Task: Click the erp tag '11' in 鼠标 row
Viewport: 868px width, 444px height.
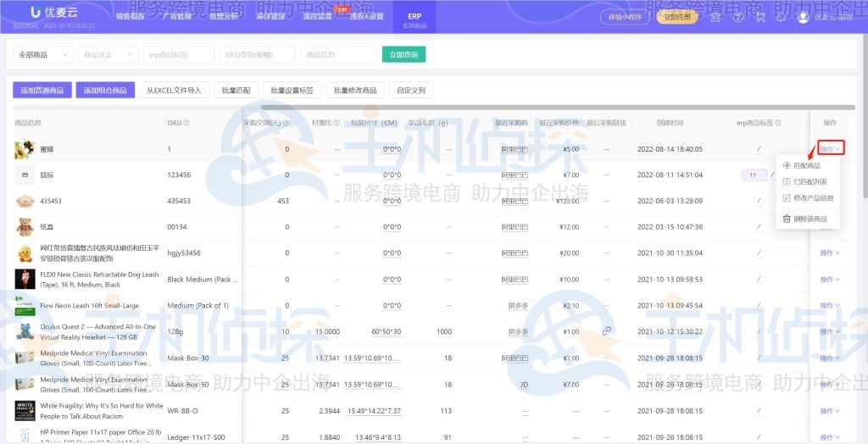Action: 753,175
